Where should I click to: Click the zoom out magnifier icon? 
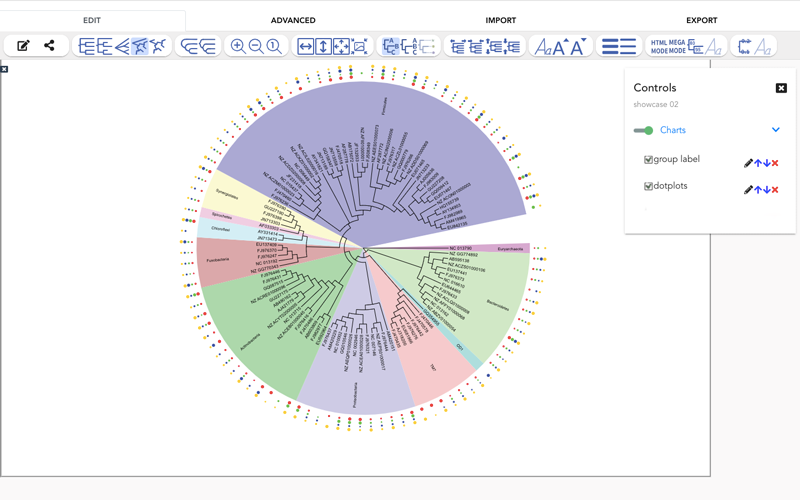(255, 46)
